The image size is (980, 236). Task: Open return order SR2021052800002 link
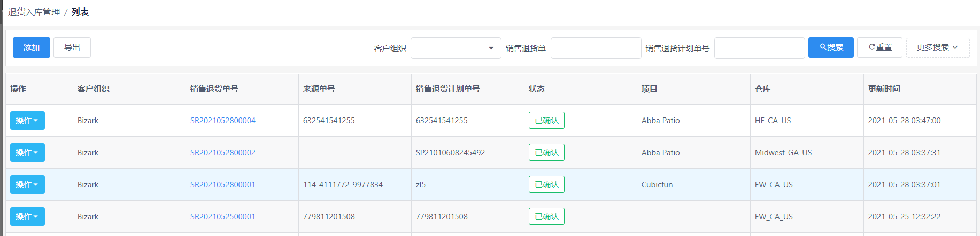coord(223,153)
